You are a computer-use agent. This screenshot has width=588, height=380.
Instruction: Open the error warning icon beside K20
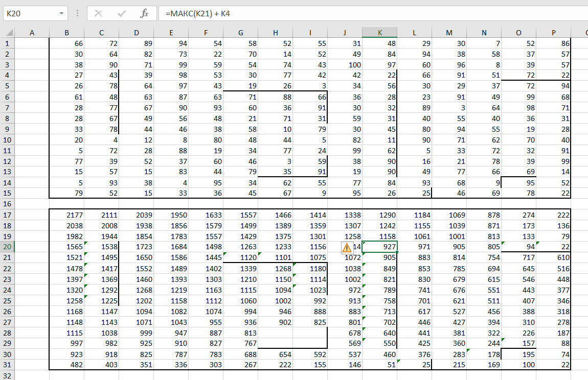coord(347,248)
